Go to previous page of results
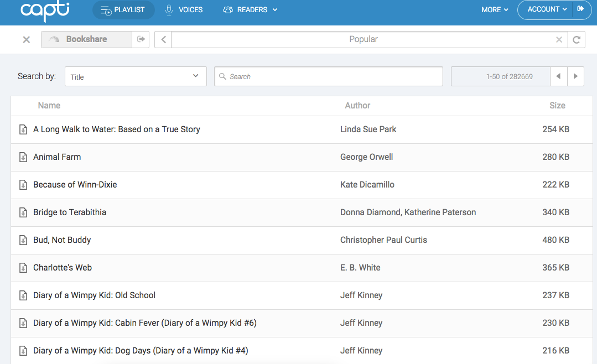 558,76
